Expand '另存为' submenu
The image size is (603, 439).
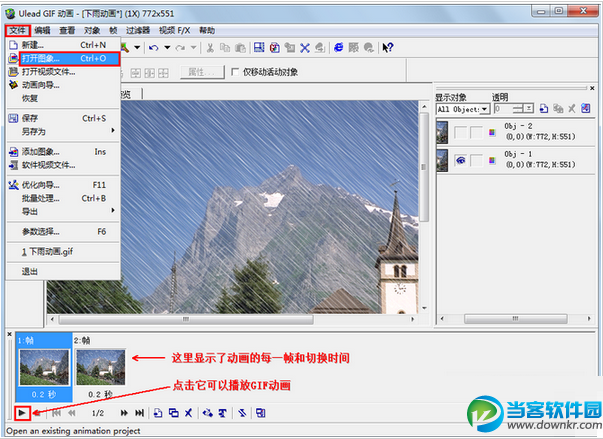(63, 131)
